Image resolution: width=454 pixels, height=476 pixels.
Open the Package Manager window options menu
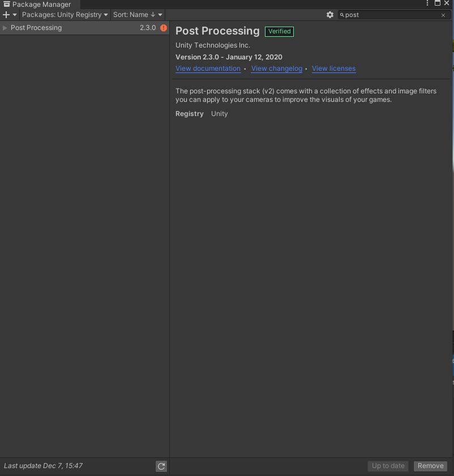click(x=427, y=3)
